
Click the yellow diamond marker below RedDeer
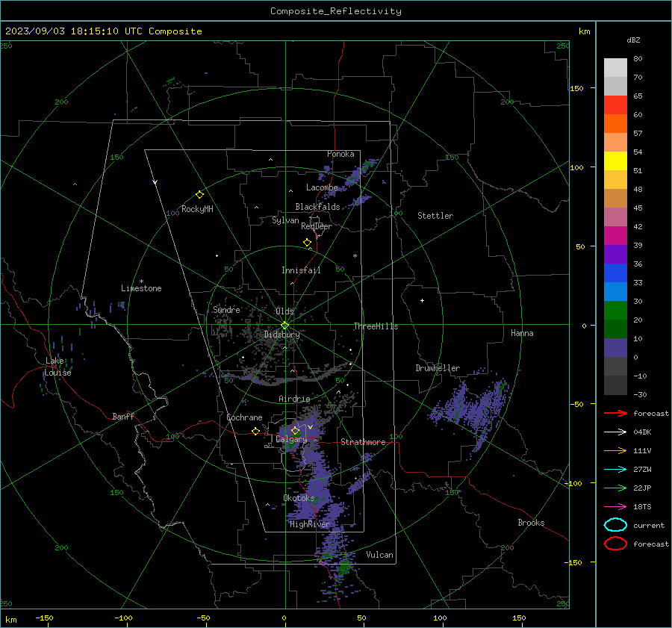click(x=307, y=243)
